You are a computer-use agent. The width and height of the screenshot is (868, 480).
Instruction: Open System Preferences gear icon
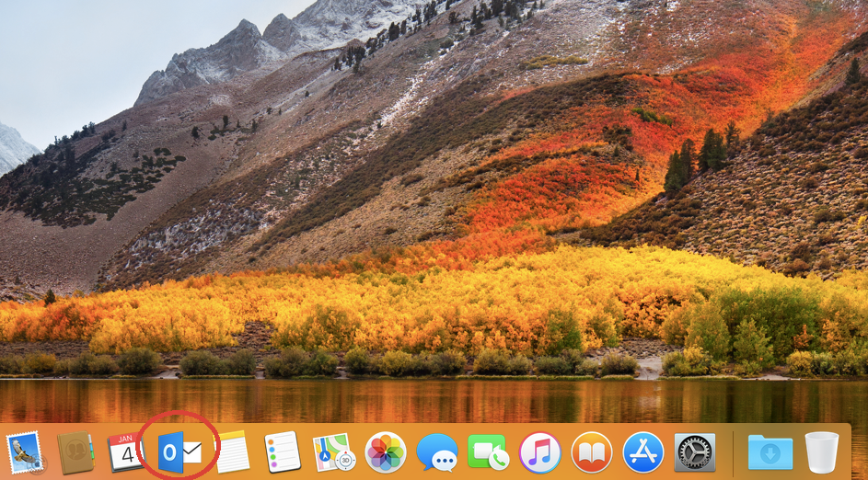tap(695, 452)
